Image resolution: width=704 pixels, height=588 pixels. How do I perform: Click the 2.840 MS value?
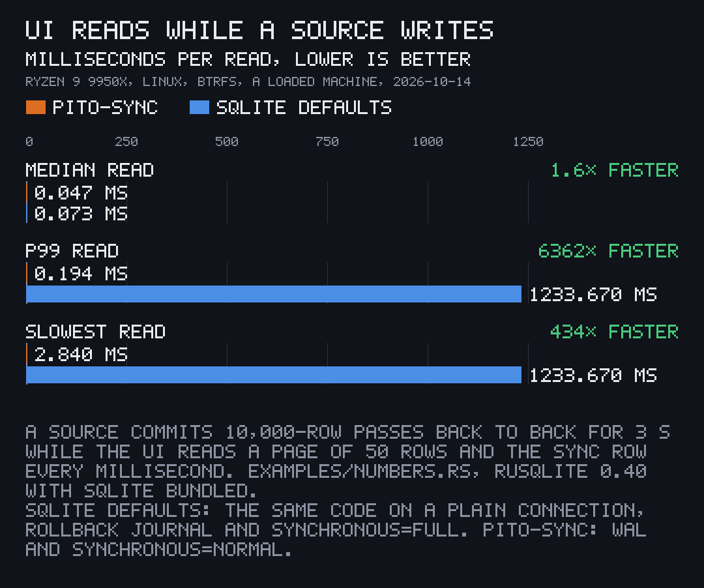pos(81,355)
